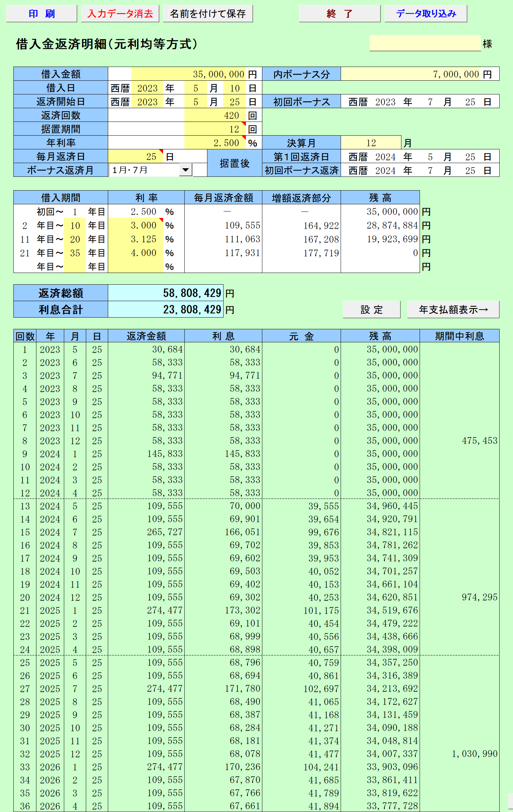Click repayment amount 145,833 in row 9

pyautogui.click(x=165, y=454)
